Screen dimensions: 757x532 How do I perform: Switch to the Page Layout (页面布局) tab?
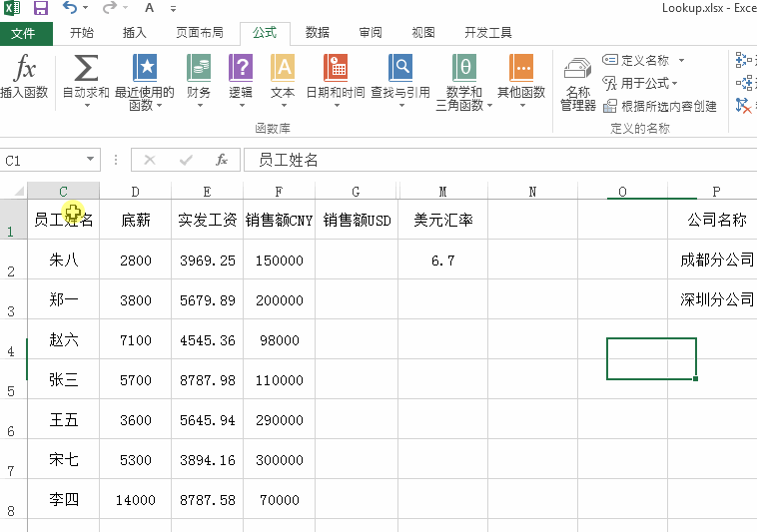(200, 33)
